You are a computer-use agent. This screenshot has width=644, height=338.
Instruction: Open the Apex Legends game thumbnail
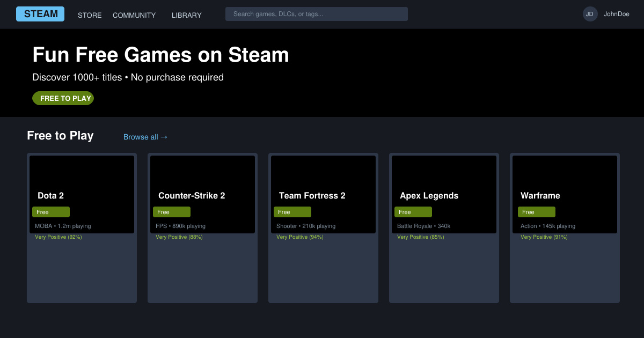point(444,194)
